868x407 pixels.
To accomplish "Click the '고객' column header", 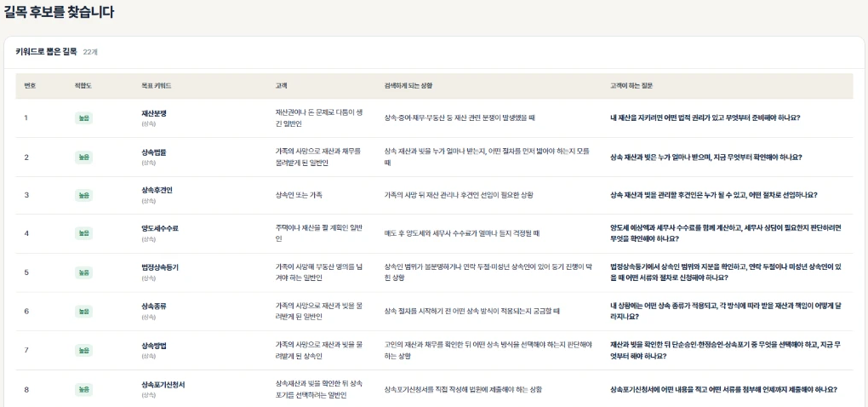I will click(281, 86).
